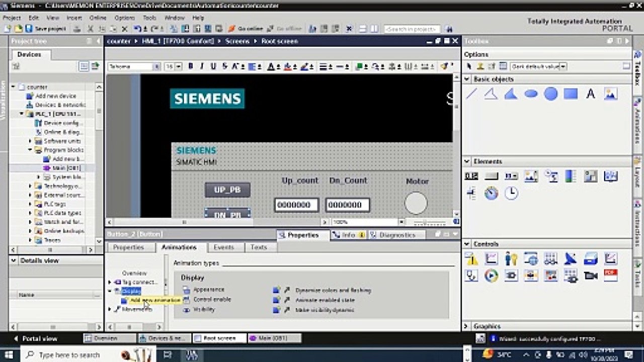Select the Line basic object
The width and height of the screenshot is (644, 362).
coord(471,94)
